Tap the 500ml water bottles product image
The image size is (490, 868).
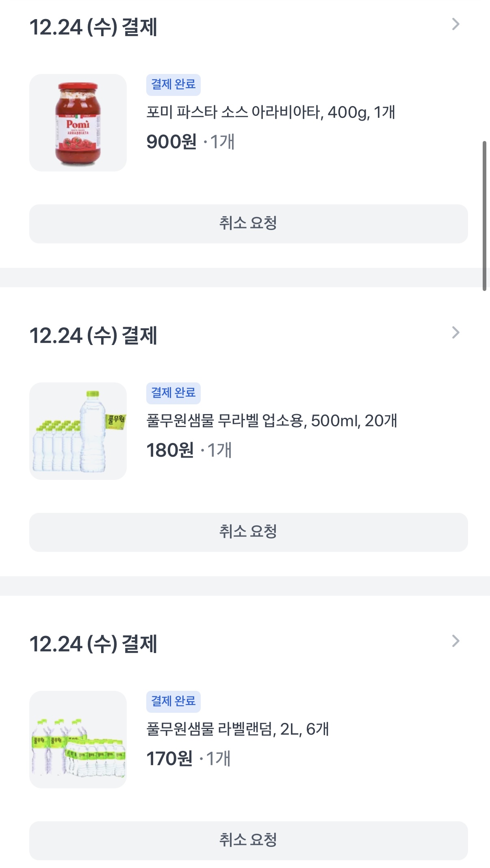78,431
